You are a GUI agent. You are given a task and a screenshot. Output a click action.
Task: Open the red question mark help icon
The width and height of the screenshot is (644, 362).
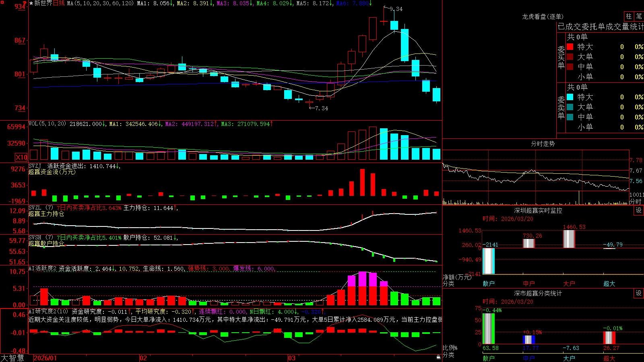click(25, 4)
